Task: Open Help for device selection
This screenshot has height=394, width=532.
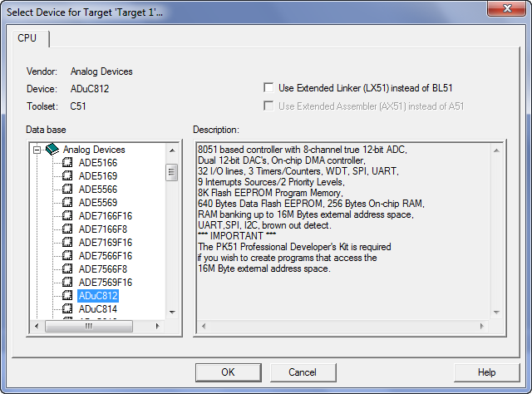Action: click(486, 372)
